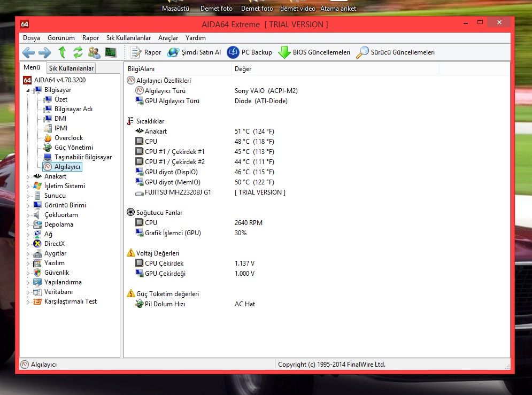Select IPMI in the tree
Screen dimensions: 532x395
coord(61,128)
